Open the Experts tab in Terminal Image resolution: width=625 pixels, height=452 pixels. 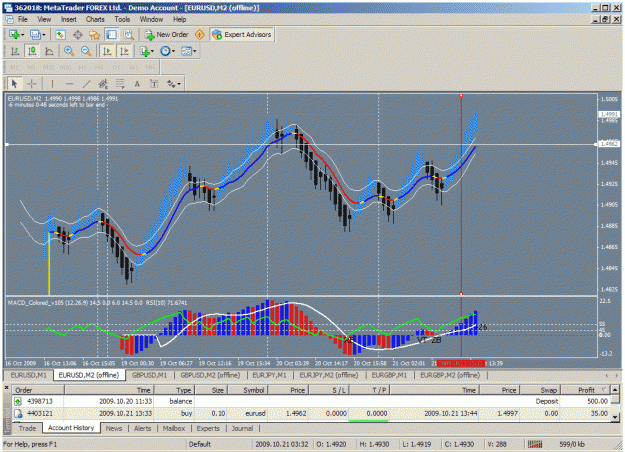(208, 428)
